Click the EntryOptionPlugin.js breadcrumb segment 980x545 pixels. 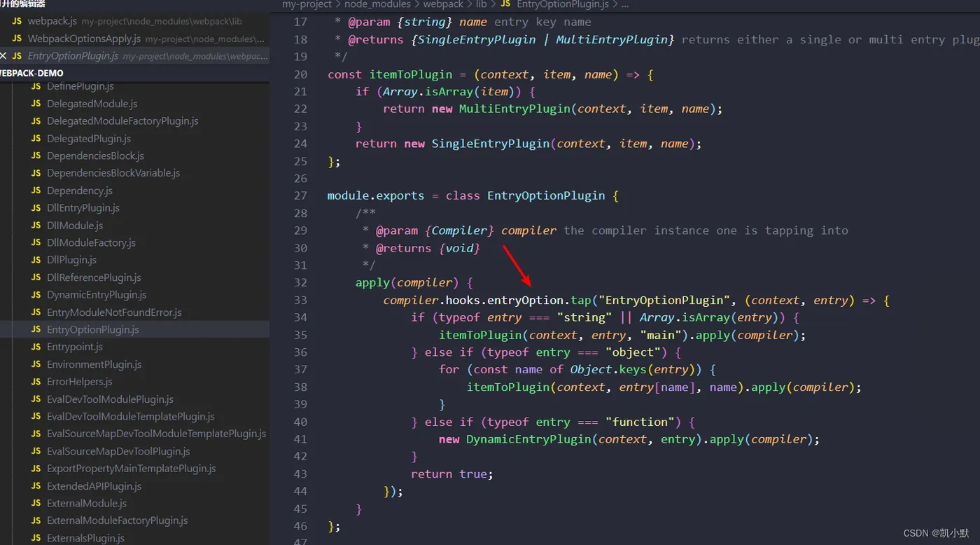[563, 4]
